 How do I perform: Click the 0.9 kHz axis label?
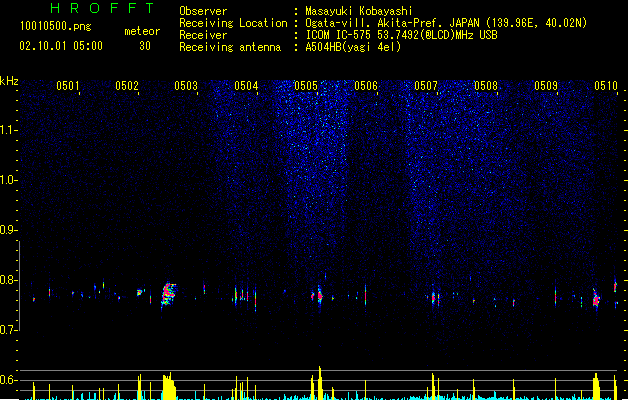click(x=8, y=230)
